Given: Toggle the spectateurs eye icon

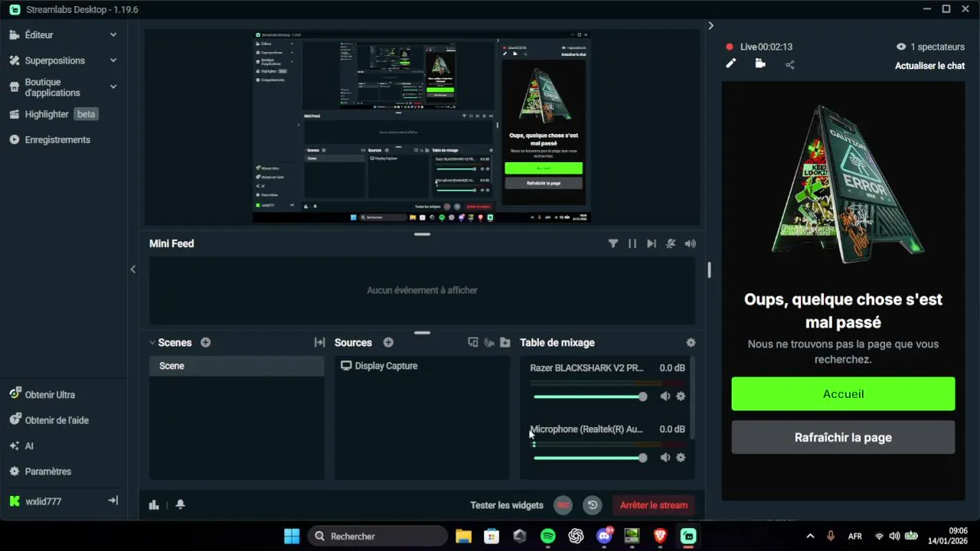Looking at the screenshot, I should (x=901, y=47).
